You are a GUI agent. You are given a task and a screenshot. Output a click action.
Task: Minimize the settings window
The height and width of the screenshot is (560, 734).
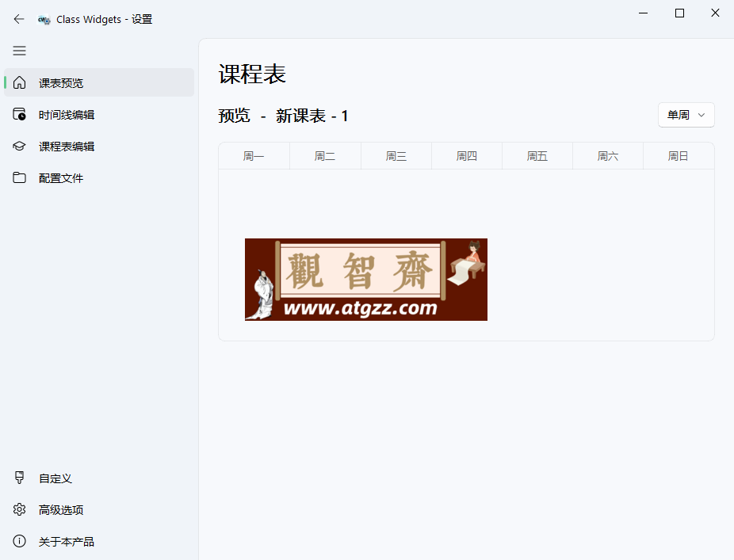tap(643, 13)
